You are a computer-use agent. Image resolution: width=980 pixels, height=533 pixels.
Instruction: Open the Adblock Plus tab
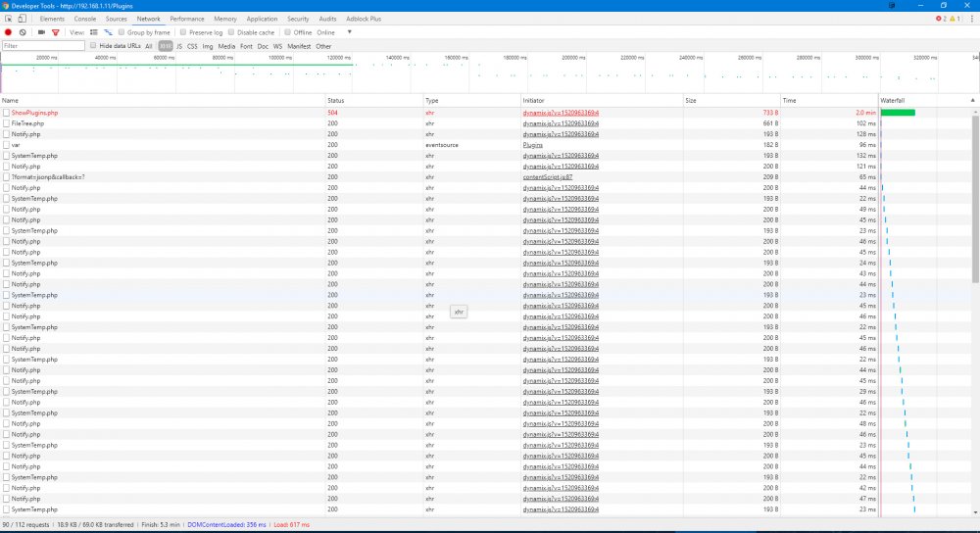coord(364,19)
